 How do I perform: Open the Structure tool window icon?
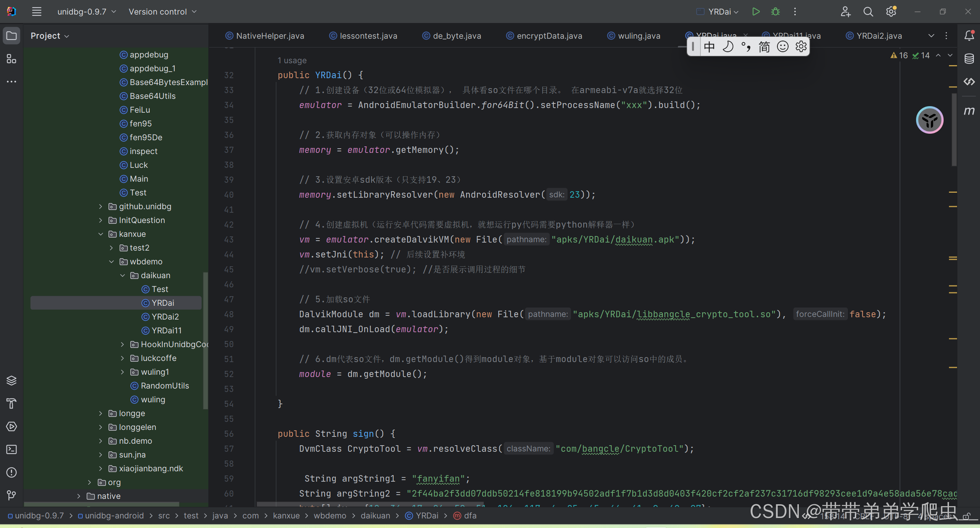pos(11,59)
